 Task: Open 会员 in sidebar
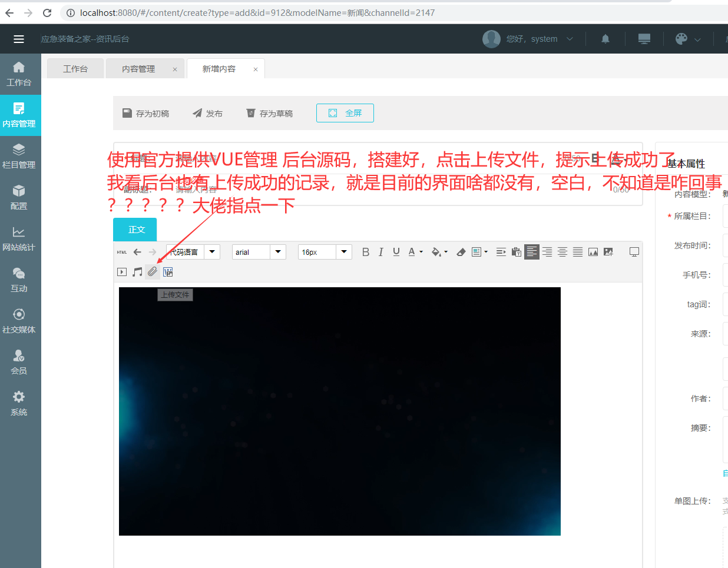pyautogui.click(x=19, y=363)
